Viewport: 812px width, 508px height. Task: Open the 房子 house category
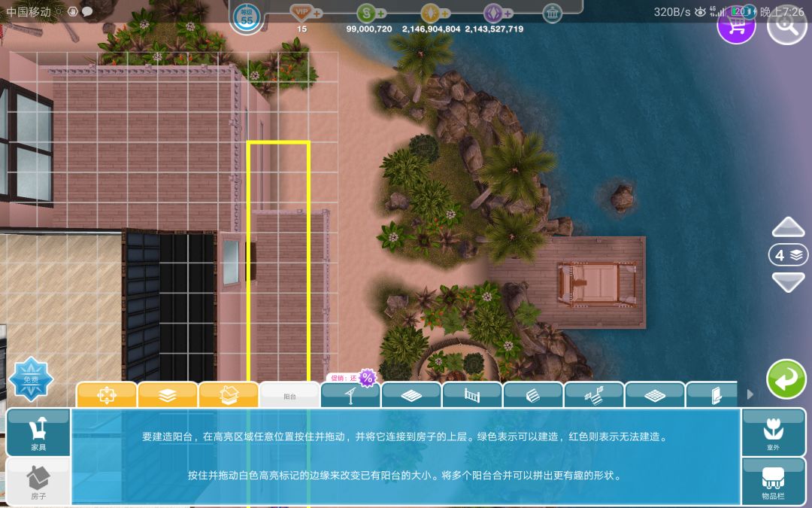click(x=38, y=482)
